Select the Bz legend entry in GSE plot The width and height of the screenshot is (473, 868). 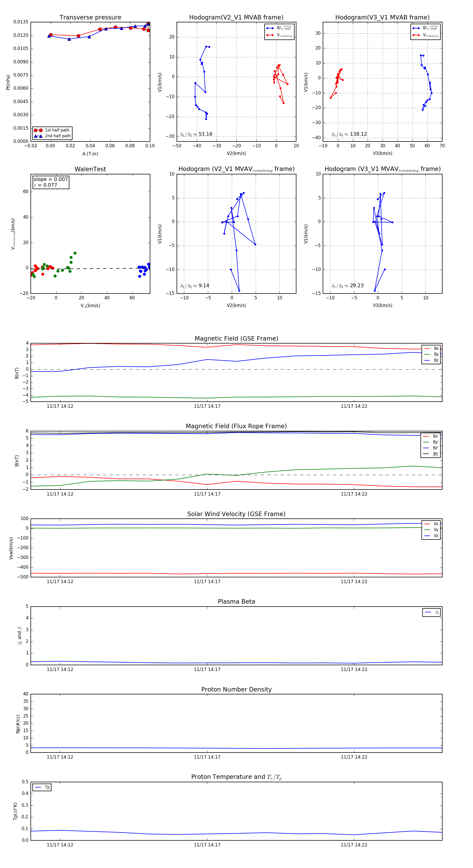431,360
